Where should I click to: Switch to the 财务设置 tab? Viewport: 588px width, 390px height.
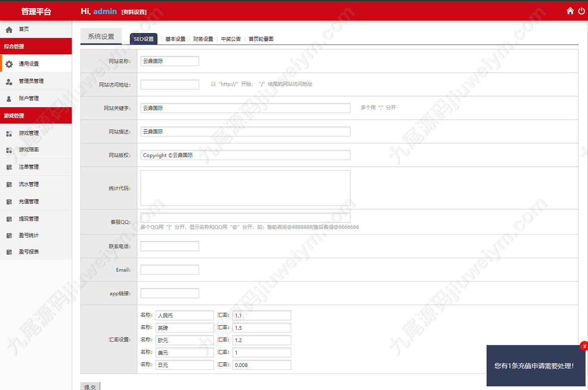pos(203,39)
